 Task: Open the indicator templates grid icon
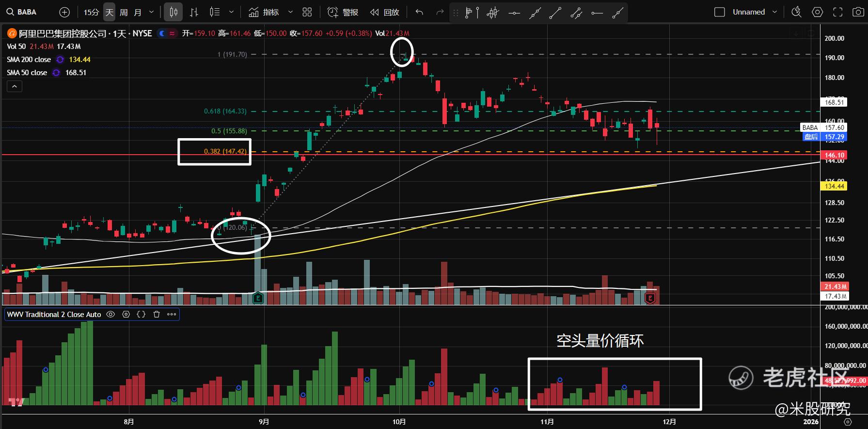click(307, 12)
